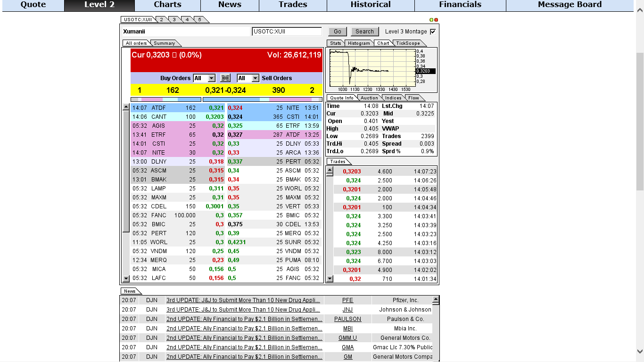
Task: Click the order book vertical scrollbar thumb
Action: click(126, 171)
